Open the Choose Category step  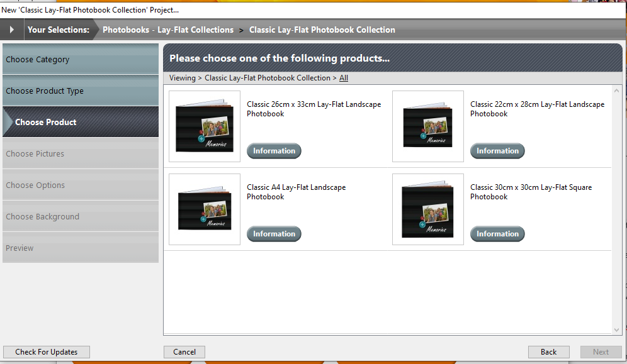[x=81, y=60]
